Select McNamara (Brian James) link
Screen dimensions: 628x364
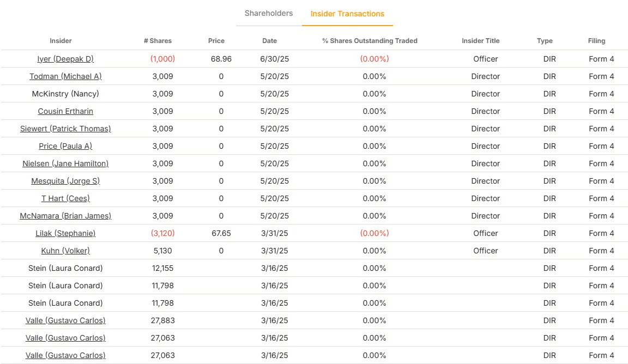[65, 216]
